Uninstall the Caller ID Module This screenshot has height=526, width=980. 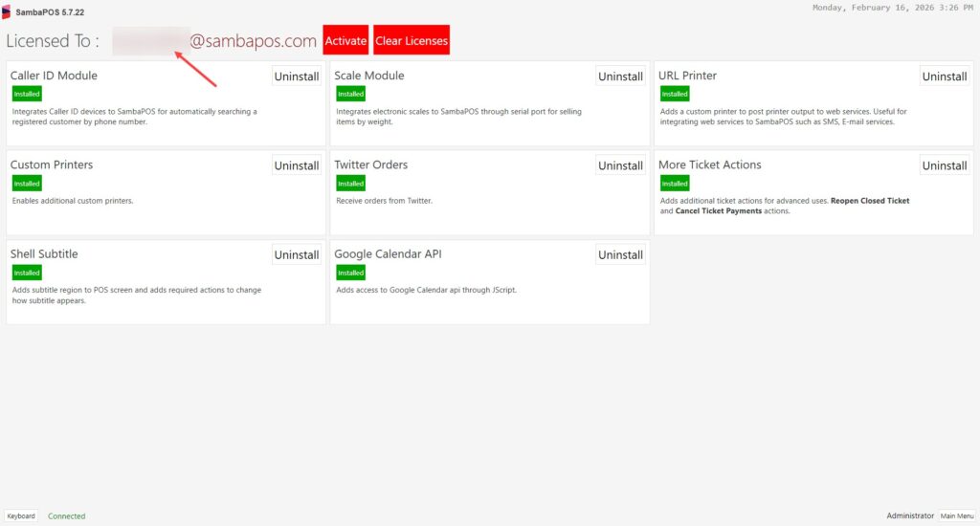tap(297, 77)
